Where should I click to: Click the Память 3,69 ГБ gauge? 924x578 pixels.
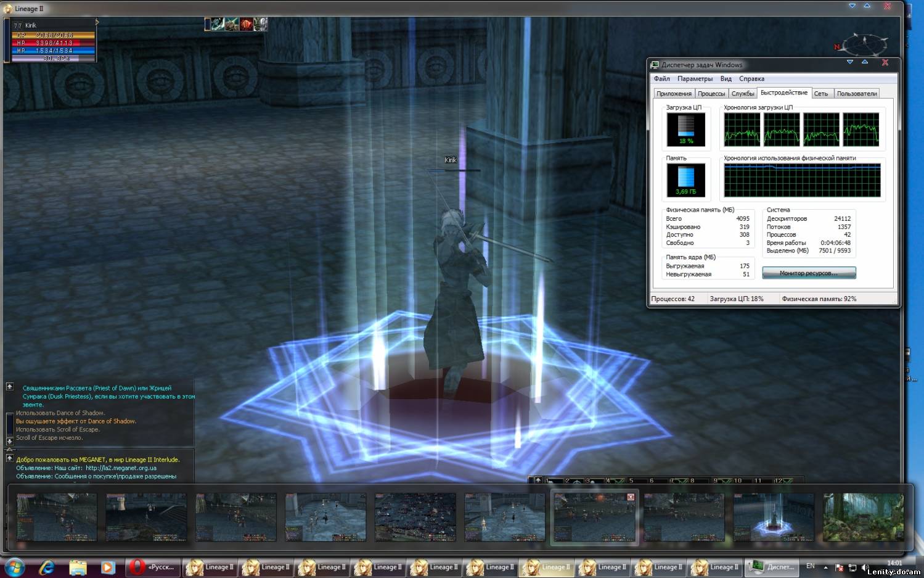click(686, 180)
